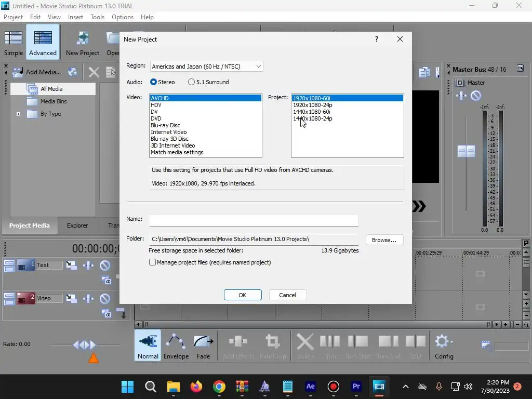Select 1440x1080-60i project preset
The height and width of the screenshot is (399, 532).
[348, 112]
